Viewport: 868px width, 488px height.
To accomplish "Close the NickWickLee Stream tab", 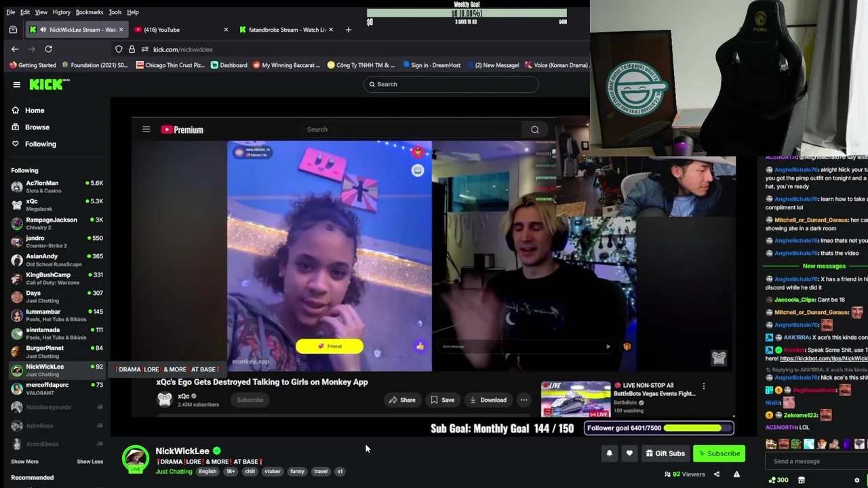I will pyautogui.click(x=121, y=30).
